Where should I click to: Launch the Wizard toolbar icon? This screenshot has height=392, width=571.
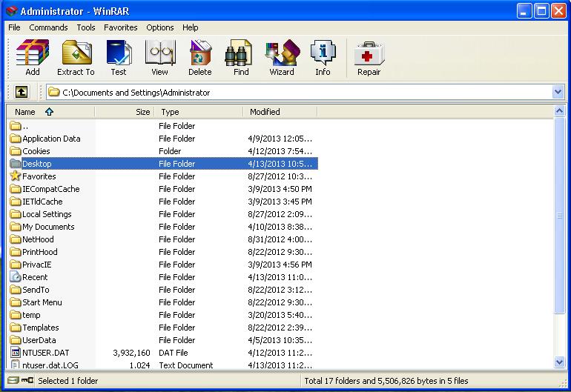(283, 53)
